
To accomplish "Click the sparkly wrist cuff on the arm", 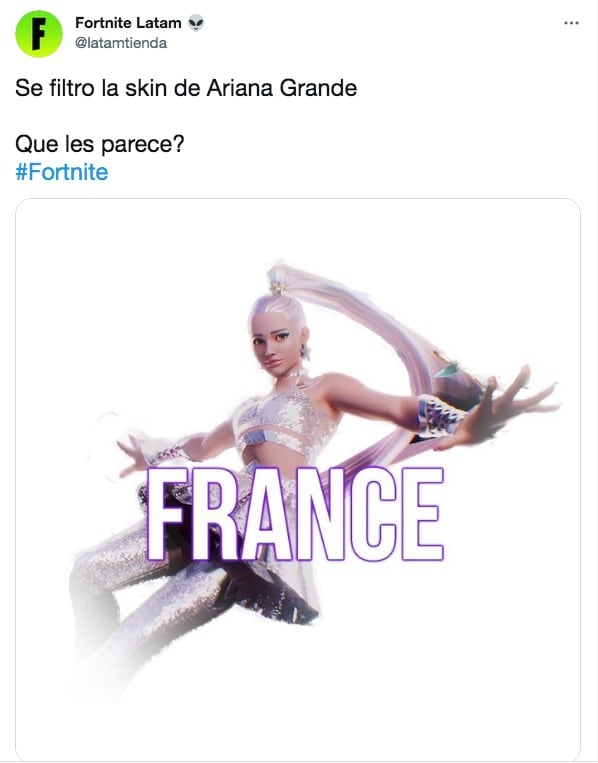I will [439, 416].
